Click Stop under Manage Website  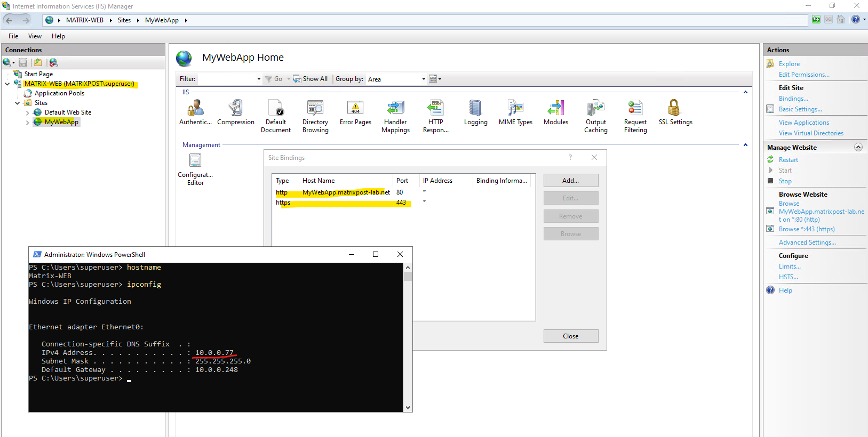tap(785, 181)
